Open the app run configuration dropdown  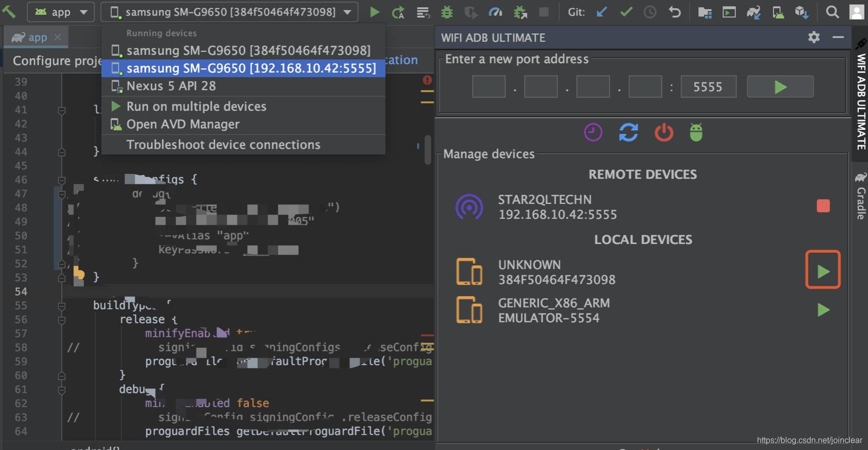point(61,12)
